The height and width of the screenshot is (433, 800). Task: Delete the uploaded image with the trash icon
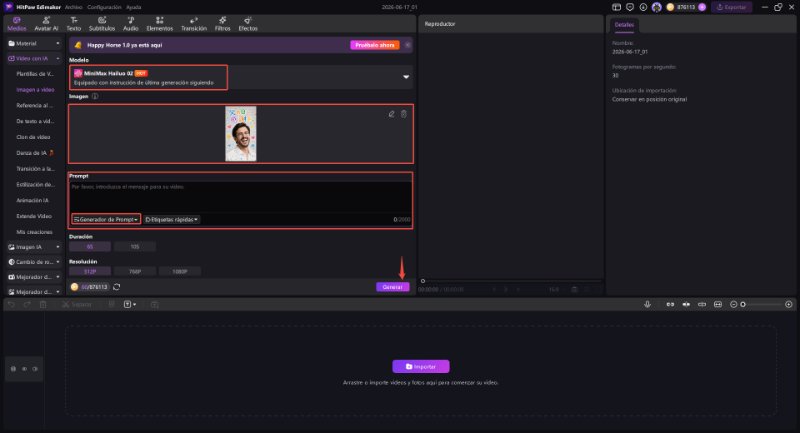pyautogui.click(x=404, y=114)
